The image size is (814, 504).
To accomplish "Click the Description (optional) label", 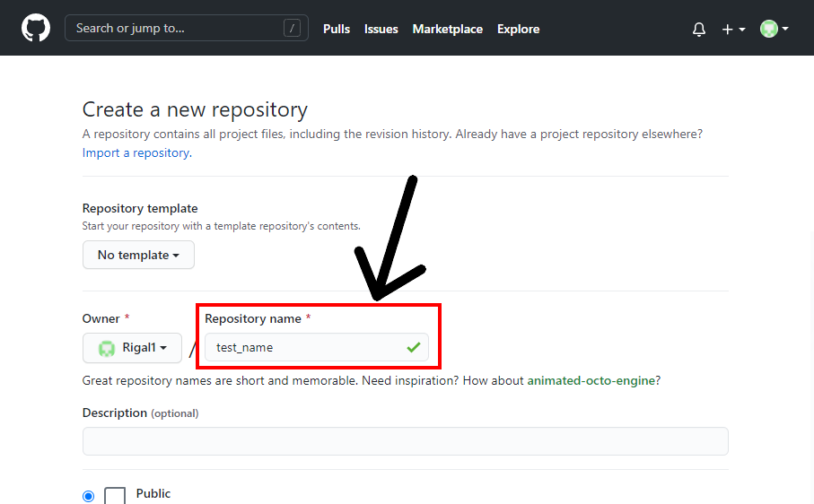I will click(x=141, y=413).
